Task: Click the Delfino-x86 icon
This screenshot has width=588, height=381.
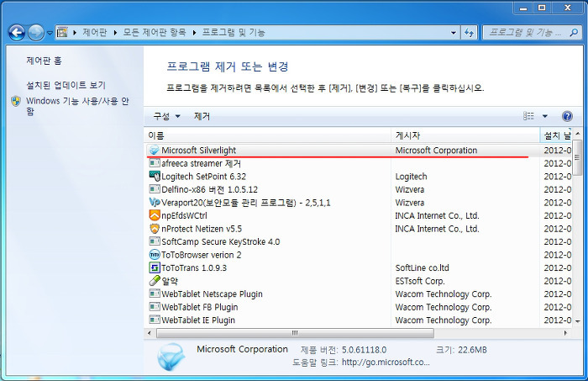Action: point(154,189)
